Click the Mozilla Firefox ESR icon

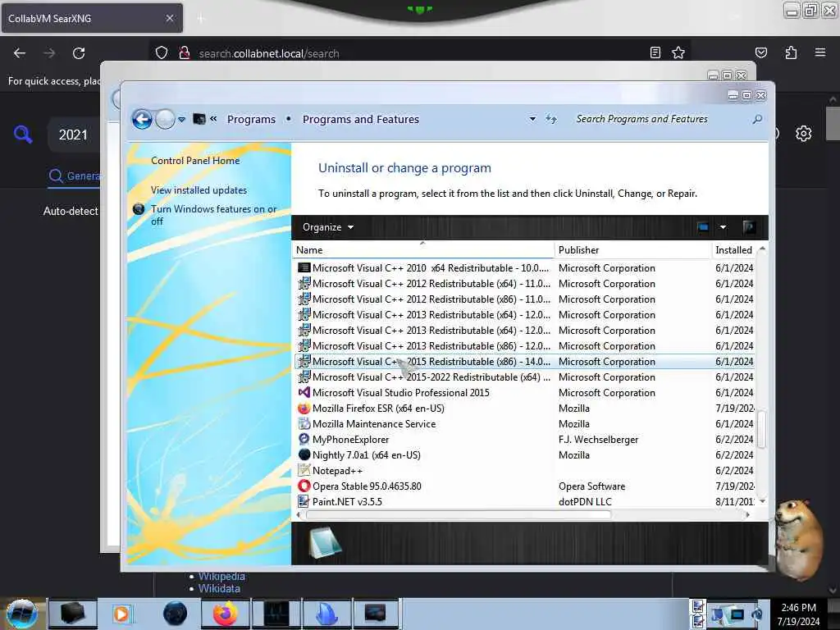(304, 409)
